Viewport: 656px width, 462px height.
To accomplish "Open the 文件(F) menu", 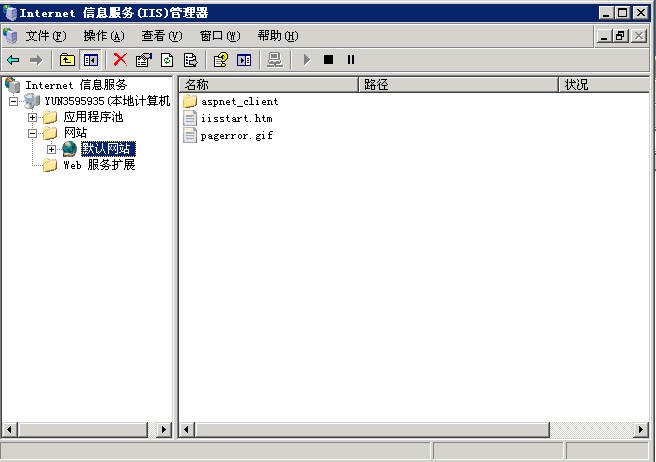I will 46,36.
